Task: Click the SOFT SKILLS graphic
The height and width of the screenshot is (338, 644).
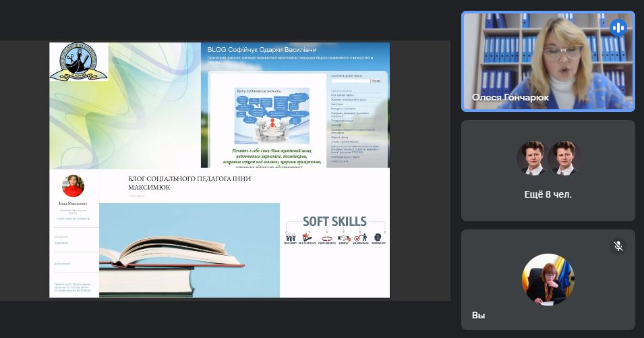Action: pyautogui.click(x=334, y=231)
